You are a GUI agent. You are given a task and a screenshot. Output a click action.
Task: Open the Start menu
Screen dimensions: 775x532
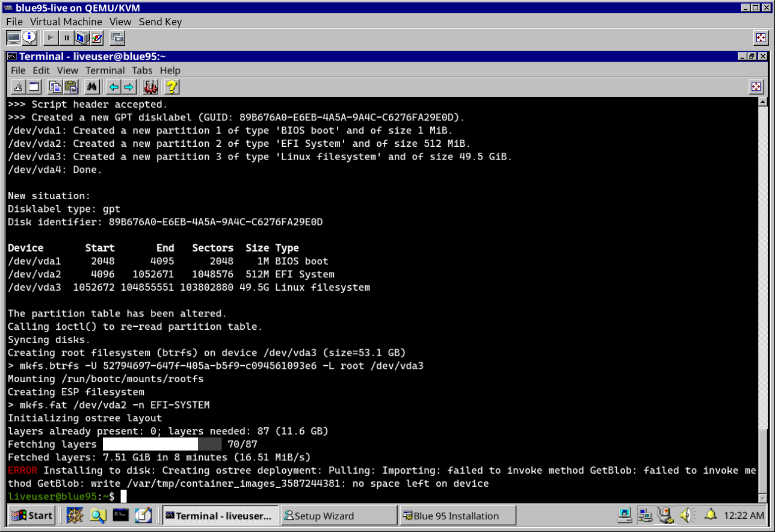tap(32, 516)
